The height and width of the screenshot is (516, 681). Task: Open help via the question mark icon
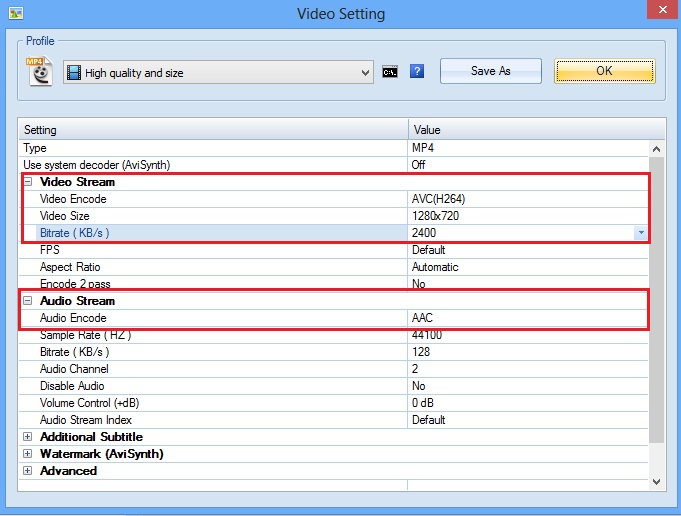[x=417, y=72]
